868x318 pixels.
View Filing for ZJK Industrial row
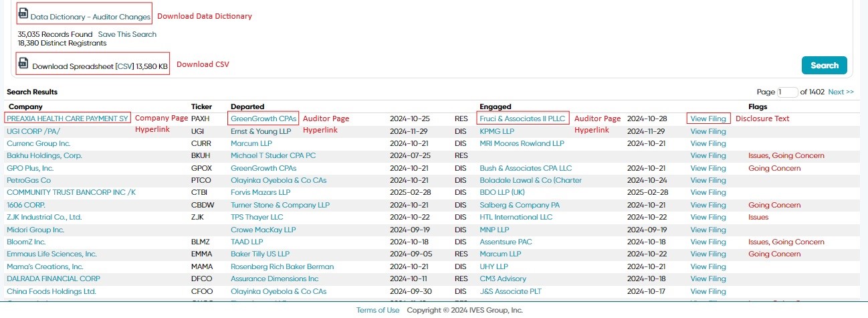[x=708, y=217]
